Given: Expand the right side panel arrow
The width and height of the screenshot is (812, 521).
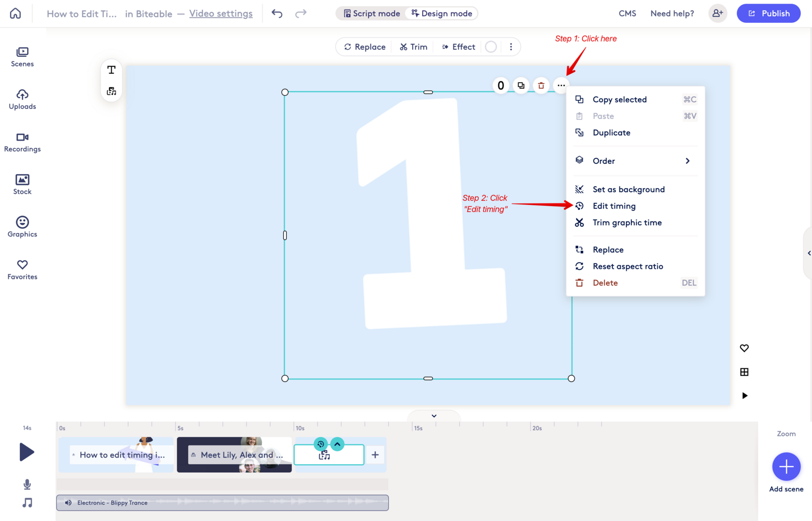Looking at the screenshot, I should (x=808, y=253).
